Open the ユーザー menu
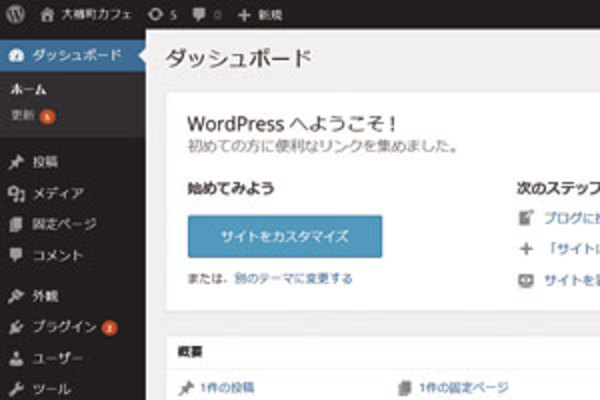Viewport: 600px width, 400px height. [57, 358]
